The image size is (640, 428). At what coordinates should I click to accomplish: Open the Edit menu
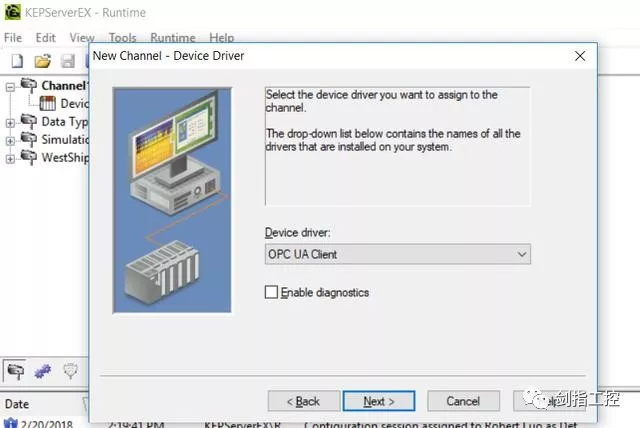[45, 38]
